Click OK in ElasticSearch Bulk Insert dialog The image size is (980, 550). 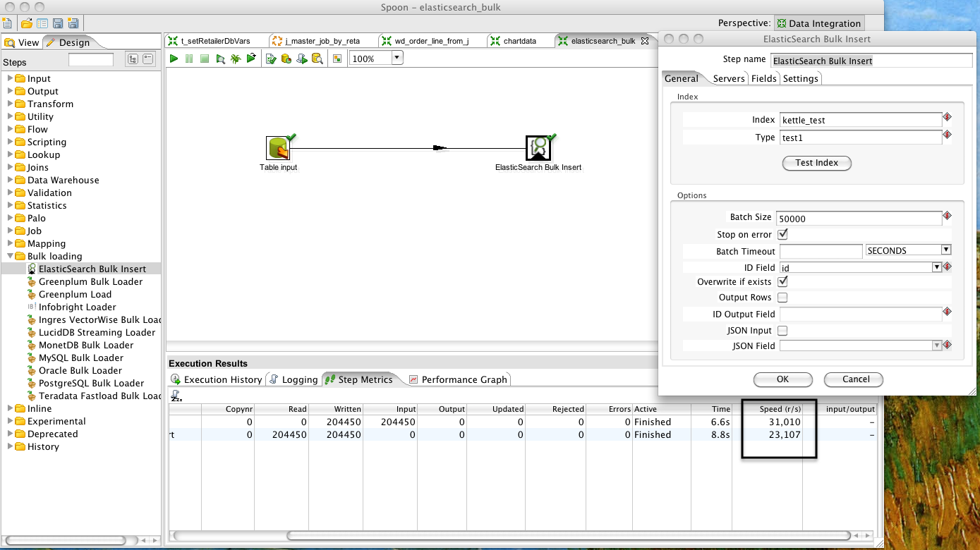(x=782, y=379)
